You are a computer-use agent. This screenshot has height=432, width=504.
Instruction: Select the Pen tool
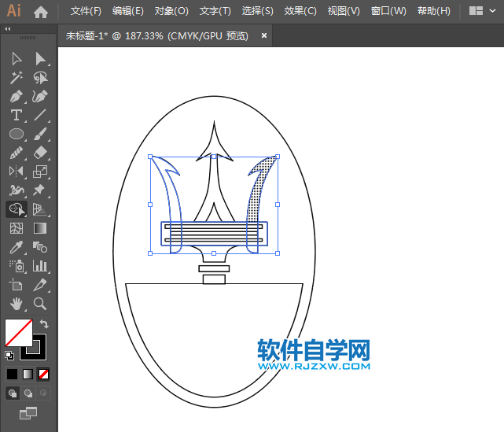click(x=17, y=96)
